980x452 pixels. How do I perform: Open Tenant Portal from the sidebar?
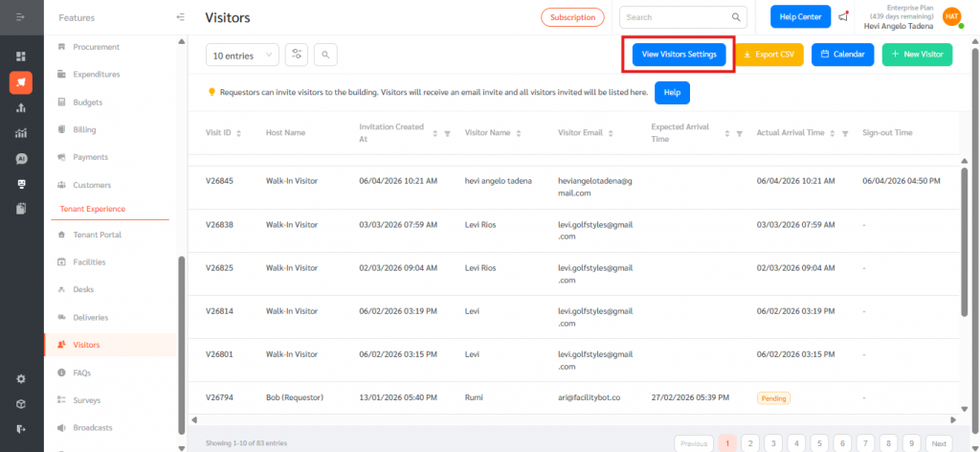[98, 235]
